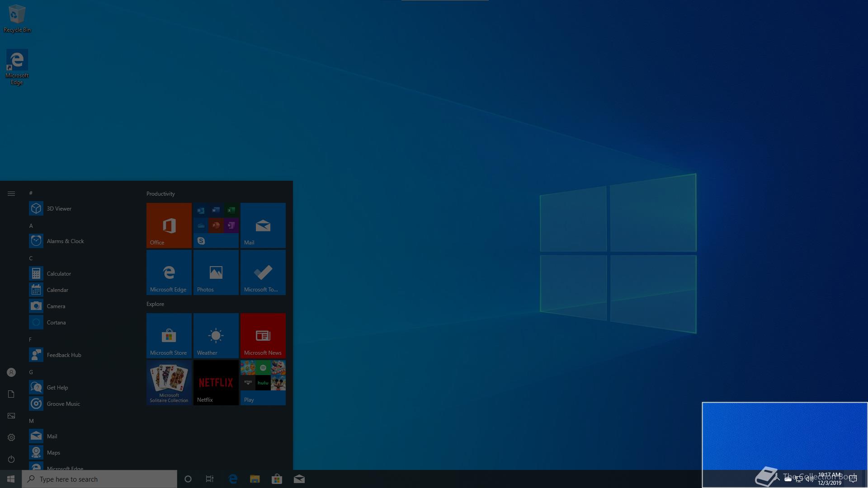Click the Power button in Start
The width and height of the screenshot is (868, 488).
(11, 459)
